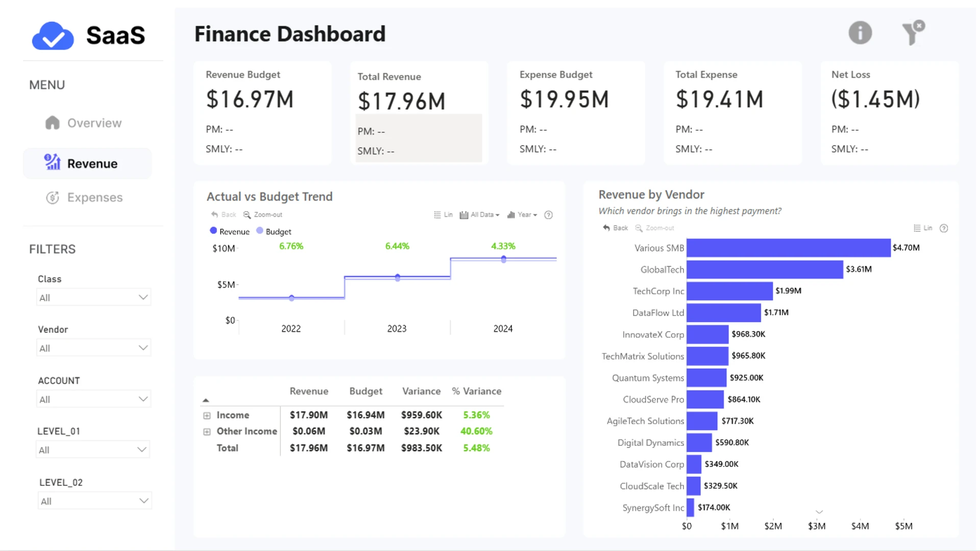The width and height of the screenshot is (980, 551).
Task: Go to the Overview page
Action: (x=87, y=123)
